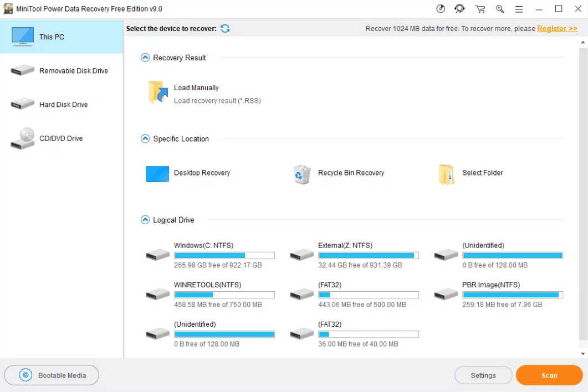Open the Register link

click(x=557, y=28)
